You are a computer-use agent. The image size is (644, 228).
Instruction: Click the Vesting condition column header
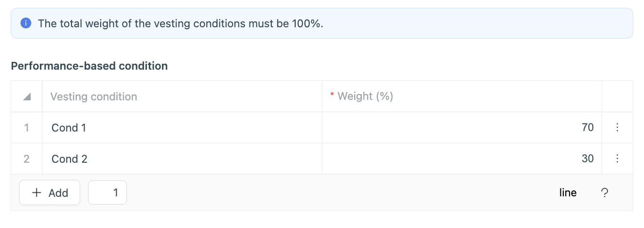(94, 97)
